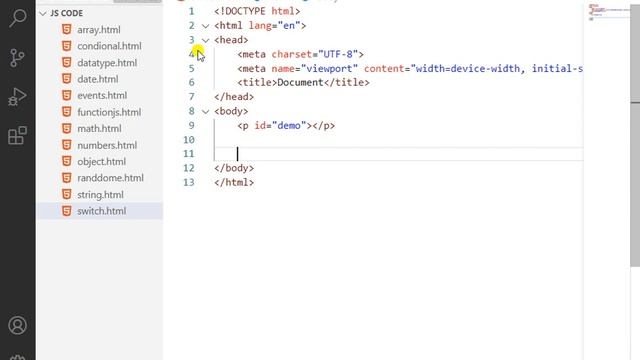Open randdome.html file
The height and width of the screenshot is (360, 640).
pos(110,178)
